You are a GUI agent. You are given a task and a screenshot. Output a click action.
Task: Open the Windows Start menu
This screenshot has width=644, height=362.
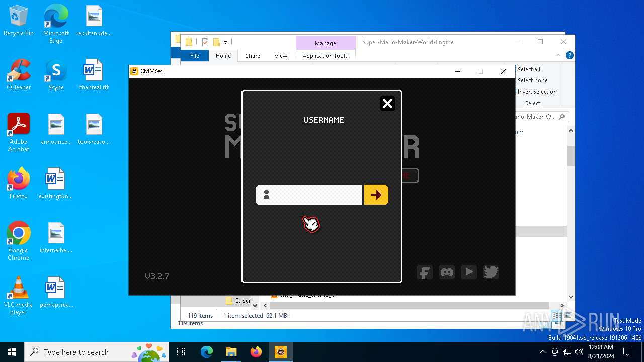click(x=12, y=352)
